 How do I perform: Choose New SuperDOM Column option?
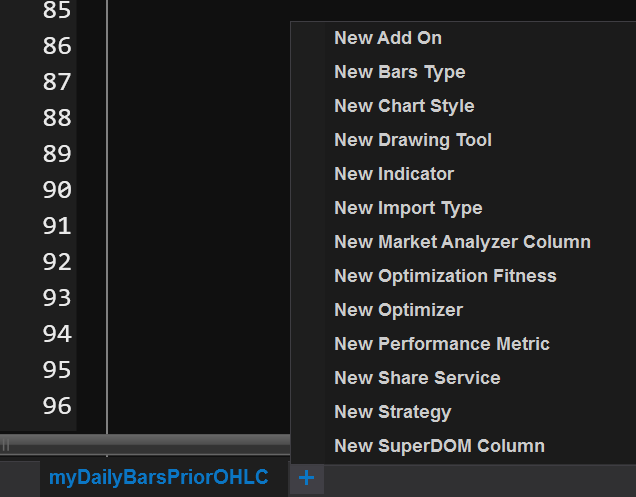point(439,446)
